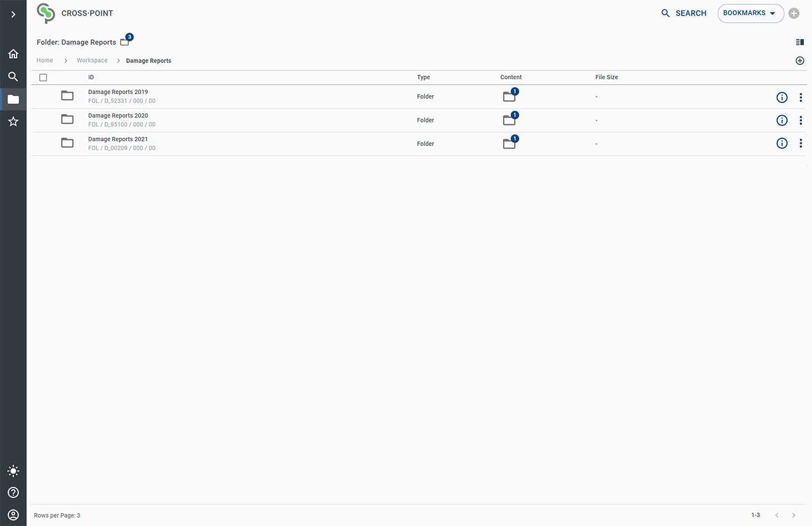
Task: Open the Home icon in sidebar
Action: 13,54
